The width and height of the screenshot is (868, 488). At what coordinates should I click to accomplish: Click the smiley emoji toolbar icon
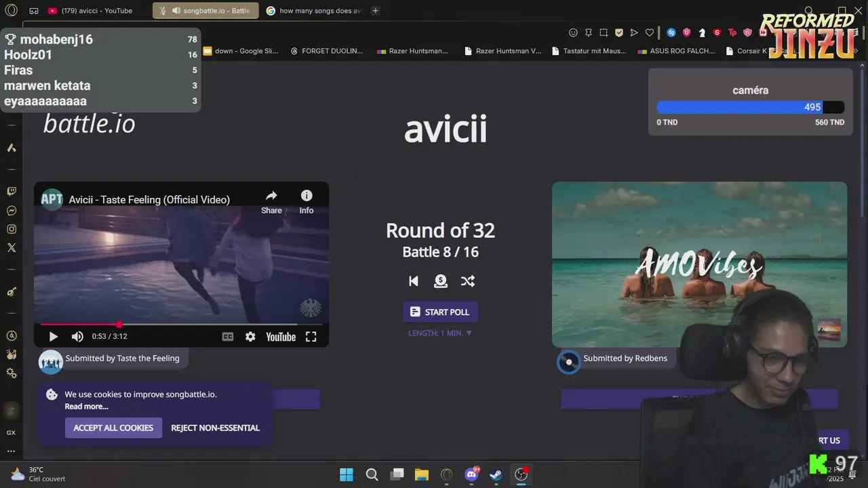[573, 33]
